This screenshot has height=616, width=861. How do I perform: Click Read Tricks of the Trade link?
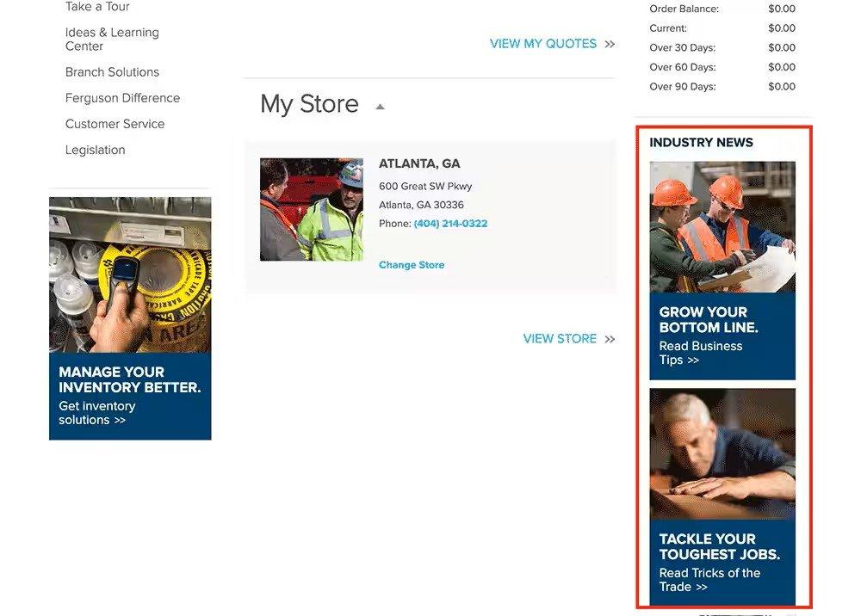pyautogui.click(x=709, y=580)
